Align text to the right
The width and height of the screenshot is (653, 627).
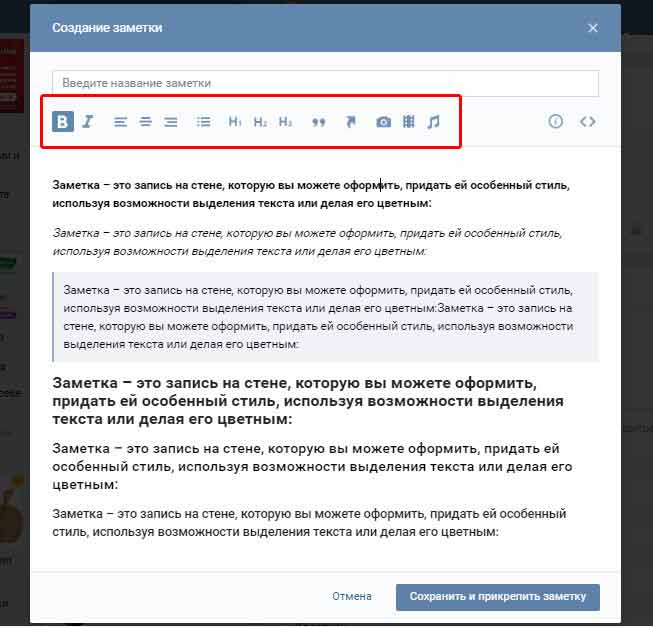click(171, 122)
